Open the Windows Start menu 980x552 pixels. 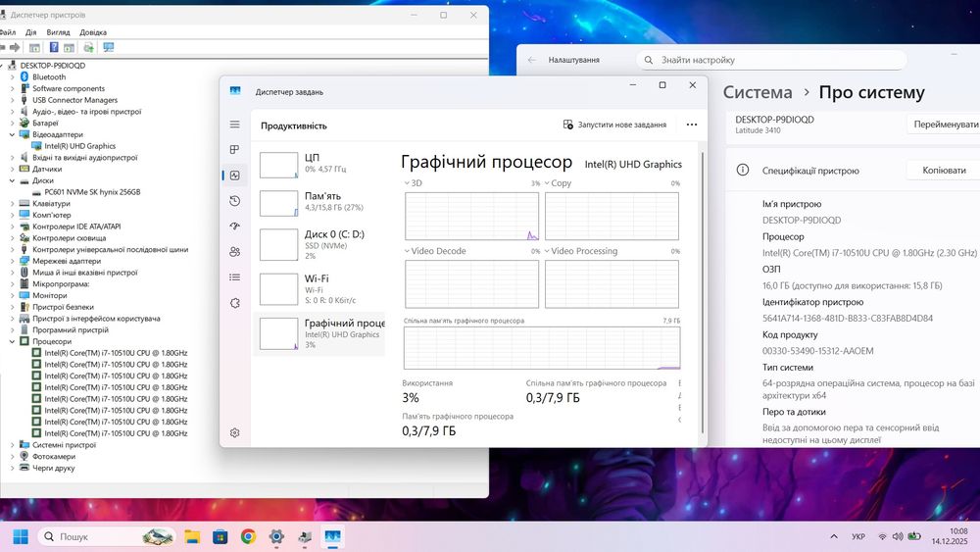20,536
